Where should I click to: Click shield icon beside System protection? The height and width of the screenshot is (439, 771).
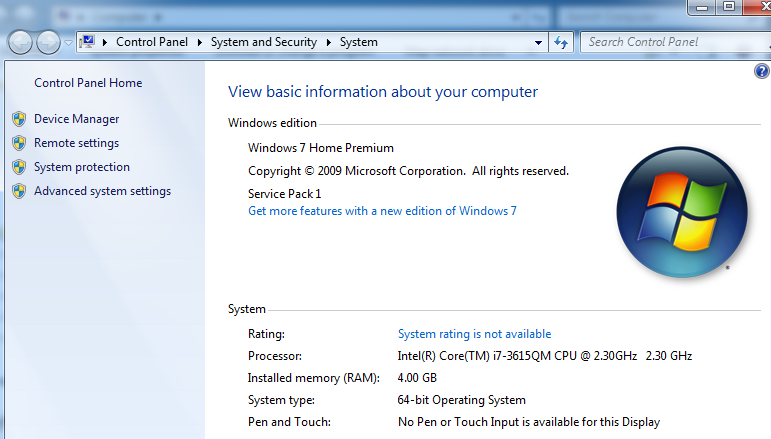tap(19, 167)
